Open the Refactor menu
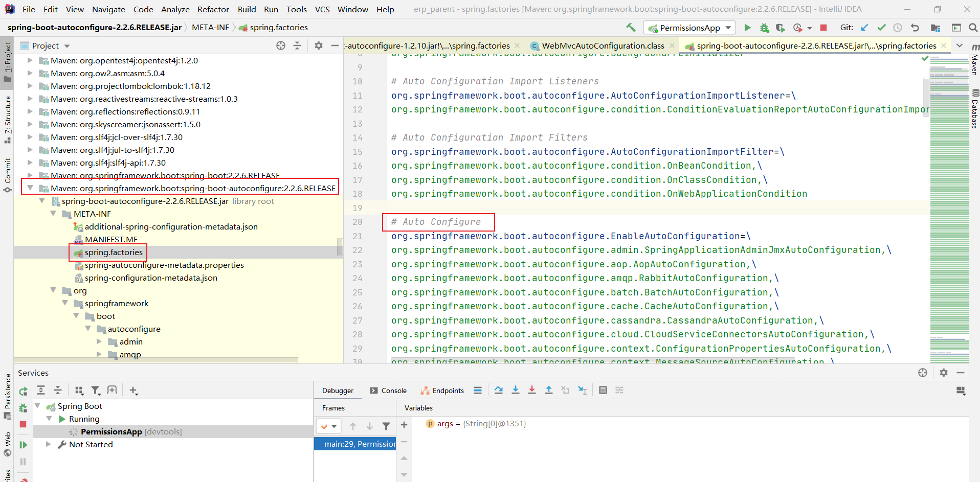Screen dimensions: 980x482 213,9
